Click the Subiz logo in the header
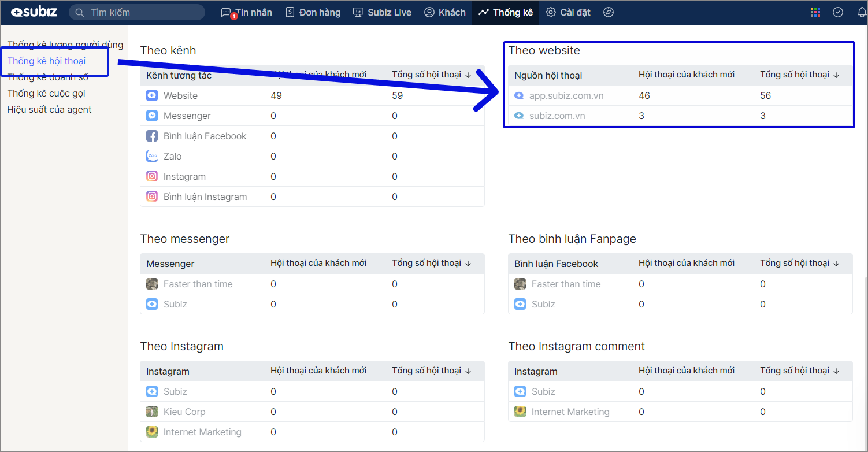The height and width of the screenshot is (452, 868). [x=34, y=12]
